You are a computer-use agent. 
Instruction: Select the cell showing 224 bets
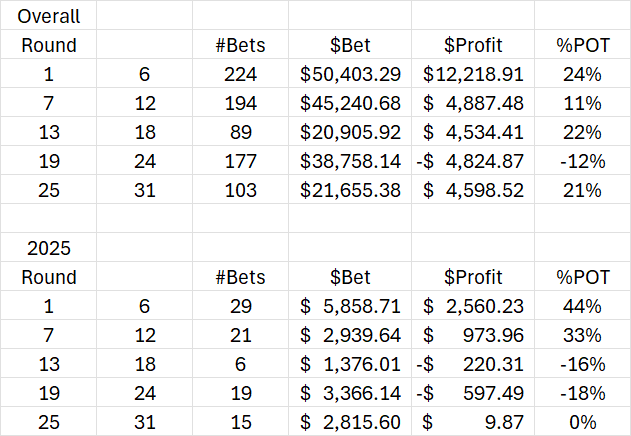tap(239, 74)
